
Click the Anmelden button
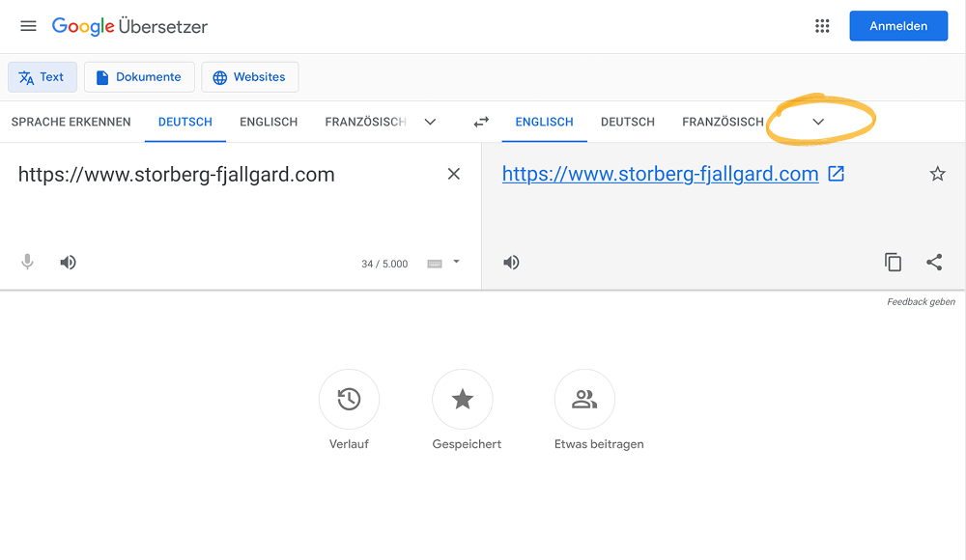(898, 26)
